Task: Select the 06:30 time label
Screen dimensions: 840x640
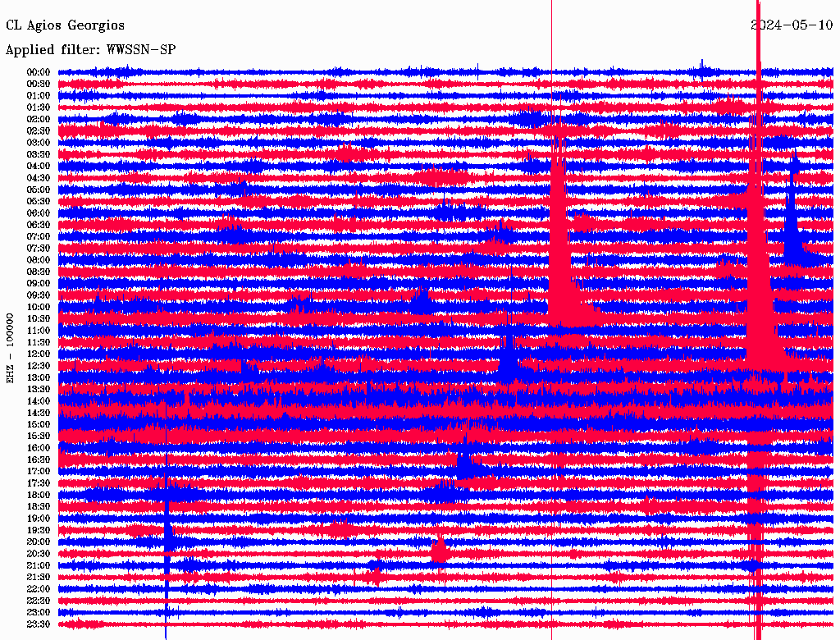Action: 39,225
